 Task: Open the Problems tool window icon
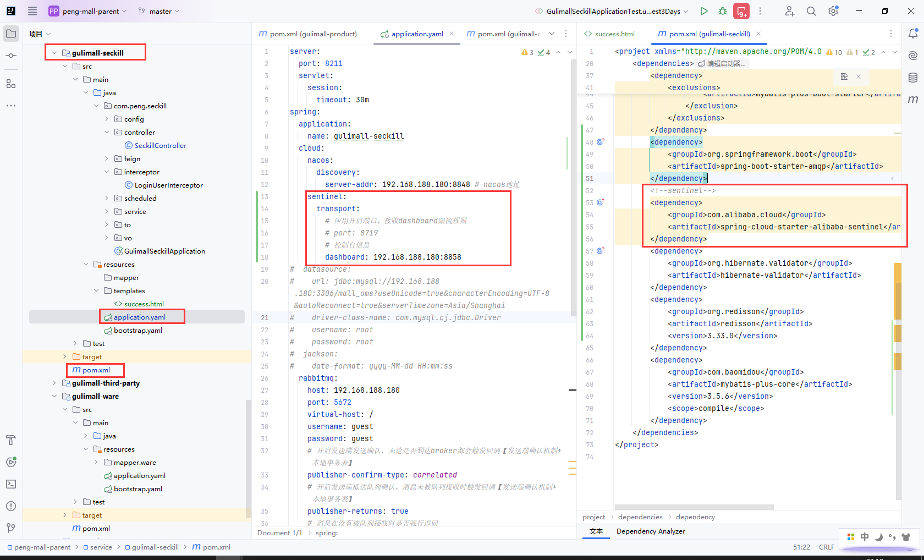coord(11,506)
